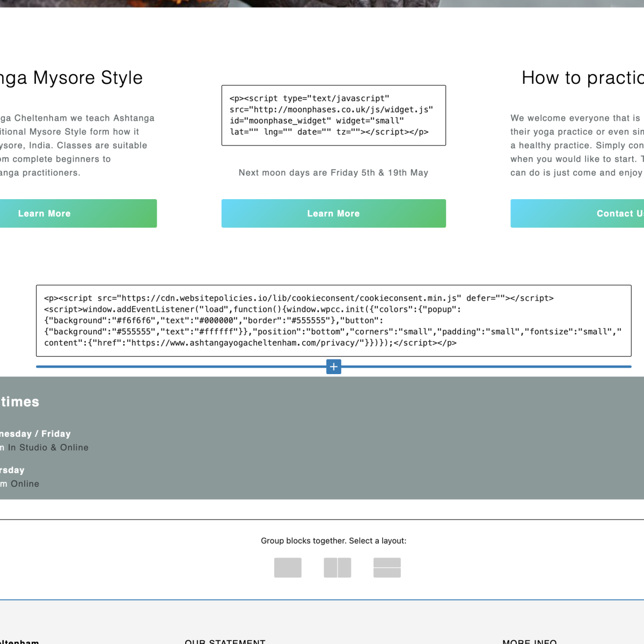This screenshot has height=644, width=644.
Task: Choose the two-column group layout icon
Action: click(x=338, y=567)
